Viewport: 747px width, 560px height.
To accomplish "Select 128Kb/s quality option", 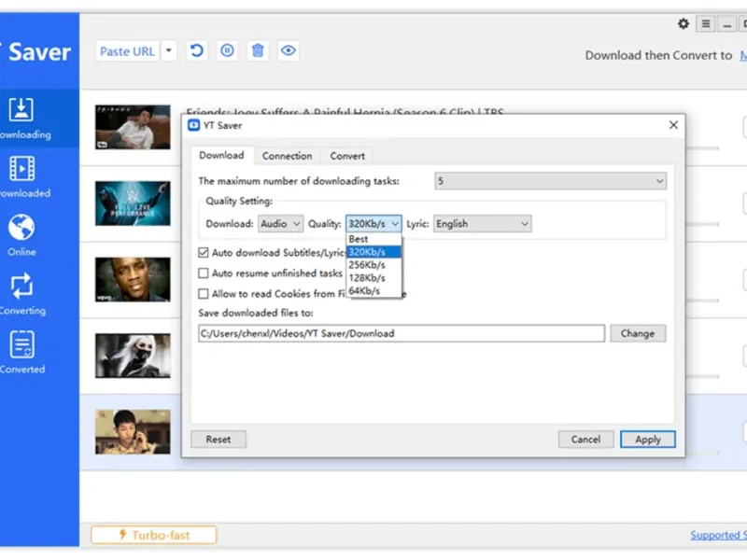I will click(x=373, y=277).
